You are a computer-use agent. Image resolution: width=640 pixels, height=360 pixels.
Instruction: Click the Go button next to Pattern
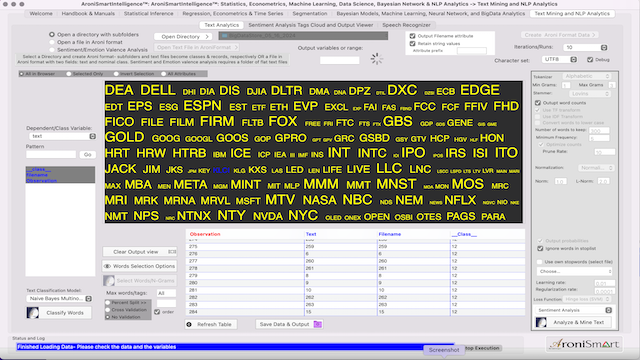click(x=87, y=155)
